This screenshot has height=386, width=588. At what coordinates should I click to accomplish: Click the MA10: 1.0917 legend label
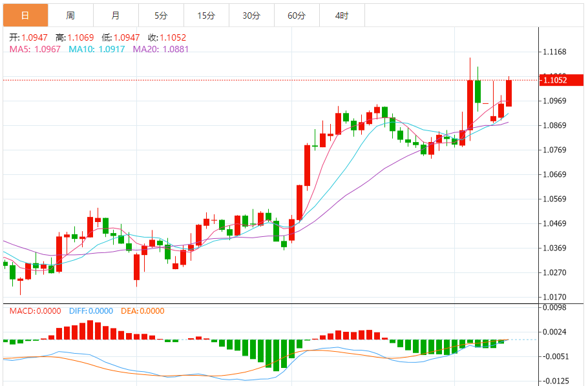pos(97,50)
